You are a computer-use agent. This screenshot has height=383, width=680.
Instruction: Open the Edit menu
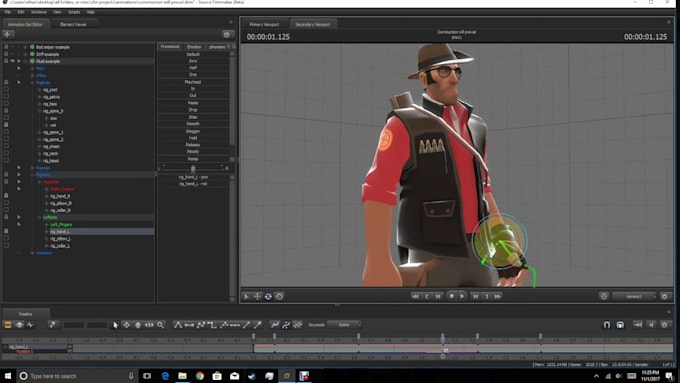click(21, 12)
